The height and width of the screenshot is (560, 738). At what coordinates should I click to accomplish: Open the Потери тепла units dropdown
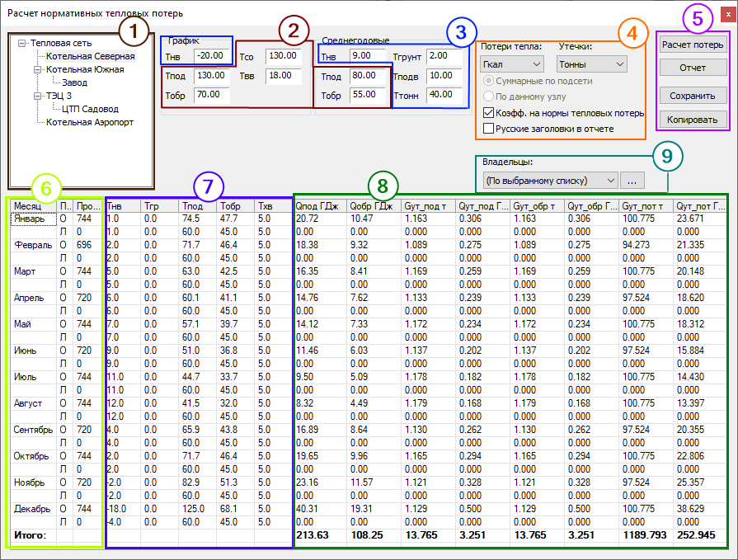point(511,64)
